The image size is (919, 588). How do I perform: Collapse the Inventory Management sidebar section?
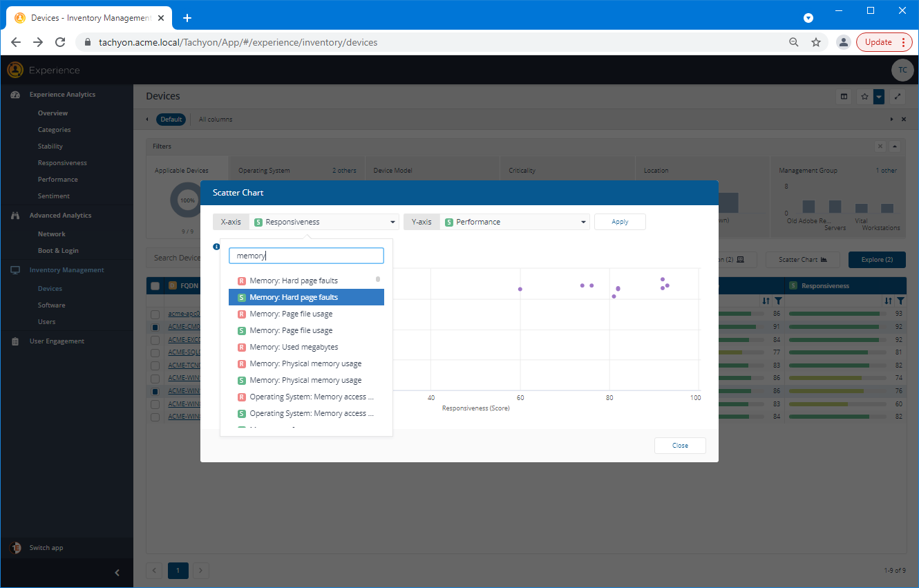pos(66,270)
